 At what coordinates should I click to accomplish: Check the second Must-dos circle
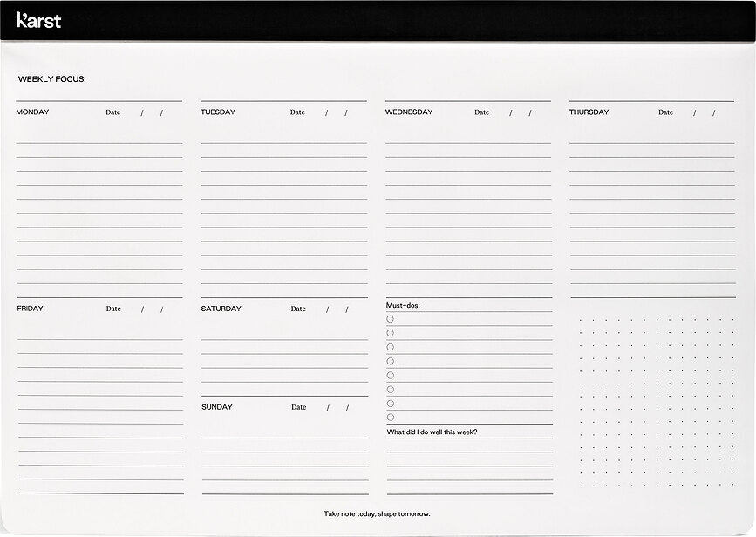point(390,333)
